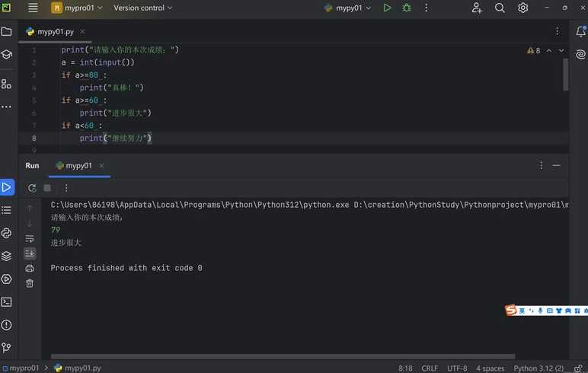Screen dimensions: 588x373
Task: Show more tool windows ellipsis
Action: 6,107
